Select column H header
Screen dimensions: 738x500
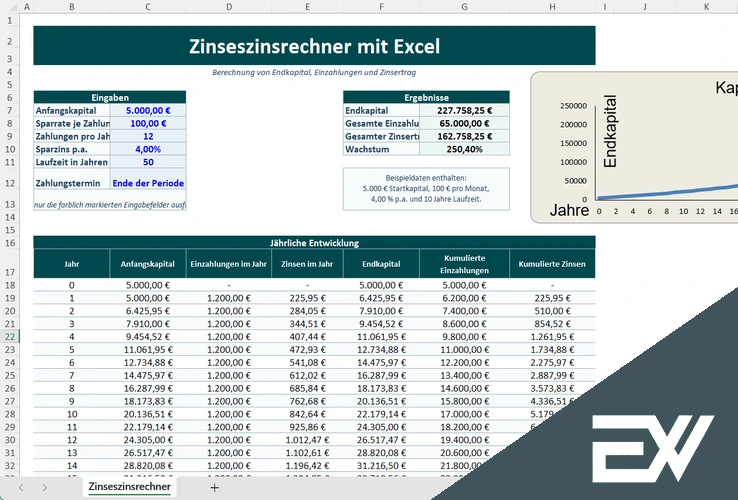(x=552, y=7)
